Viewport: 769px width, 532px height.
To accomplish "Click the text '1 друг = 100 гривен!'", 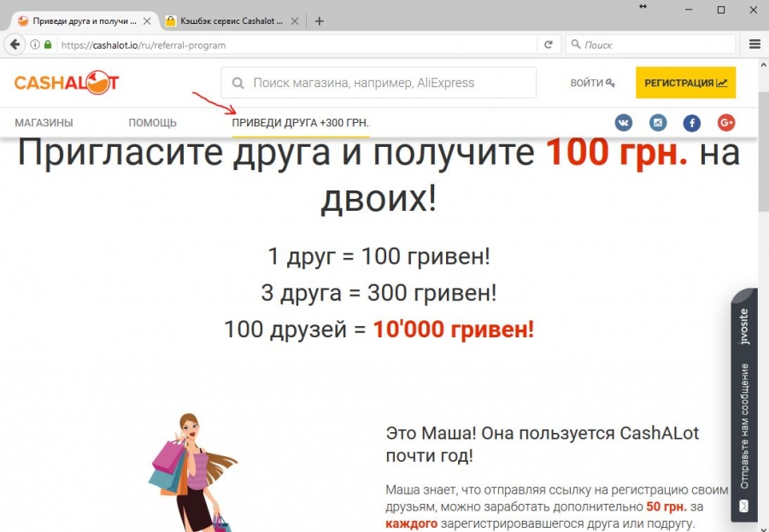I will pos(379,256).
